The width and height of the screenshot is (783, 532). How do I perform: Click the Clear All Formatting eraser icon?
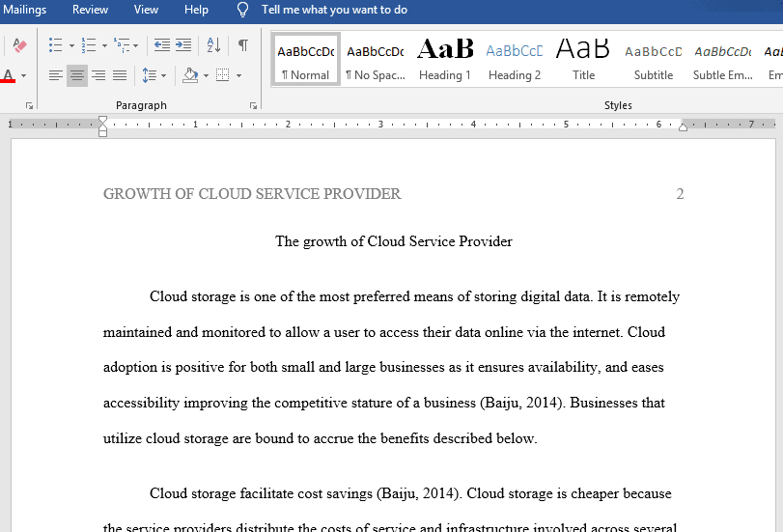coord(19,45)
